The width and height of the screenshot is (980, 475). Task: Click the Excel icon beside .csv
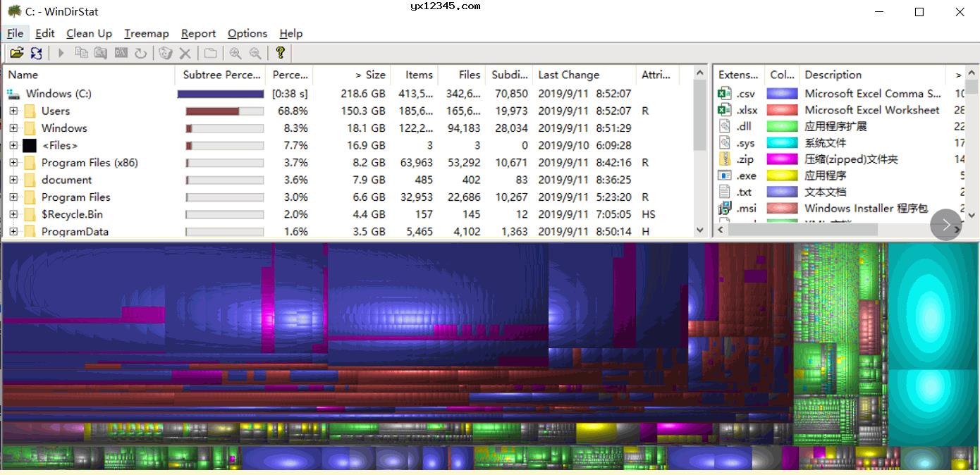(724, 93)
